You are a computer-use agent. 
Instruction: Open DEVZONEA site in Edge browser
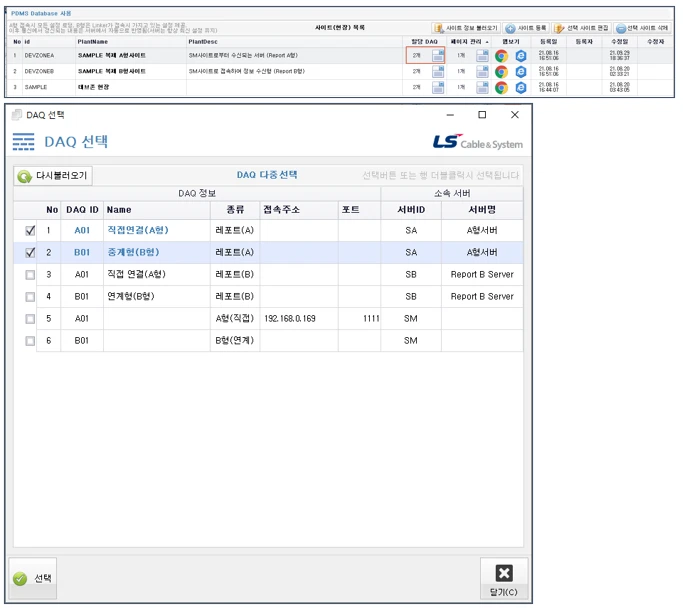(521, 56)
